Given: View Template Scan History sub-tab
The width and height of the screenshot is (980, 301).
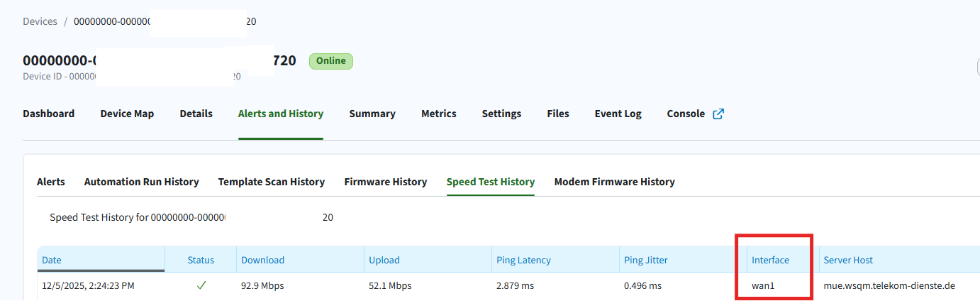Looking at the screenshot, I should [271, 182].
